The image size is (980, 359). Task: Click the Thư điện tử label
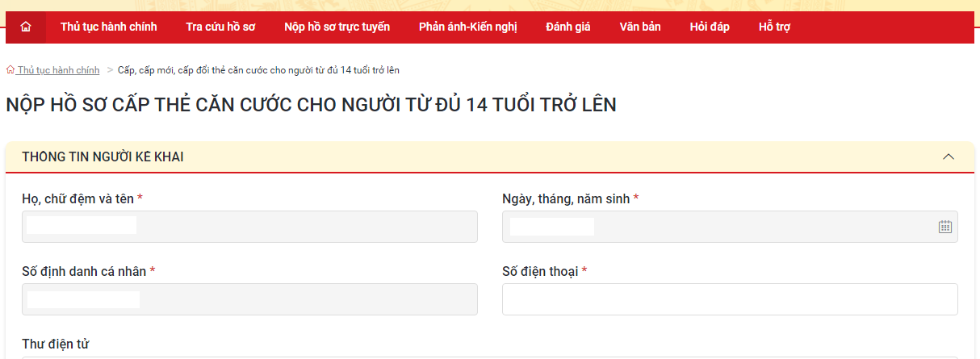click(56, 344)
